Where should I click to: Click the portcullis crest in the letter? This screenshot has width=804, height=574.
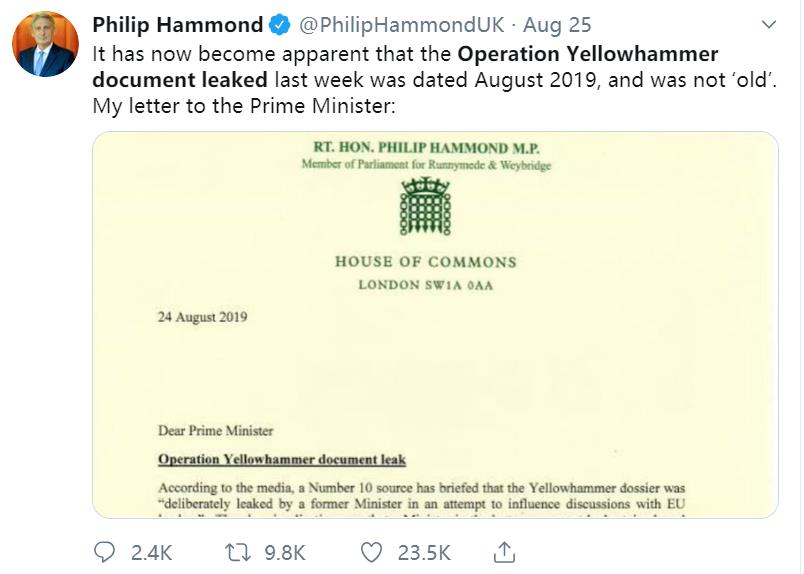coord(425,208)
